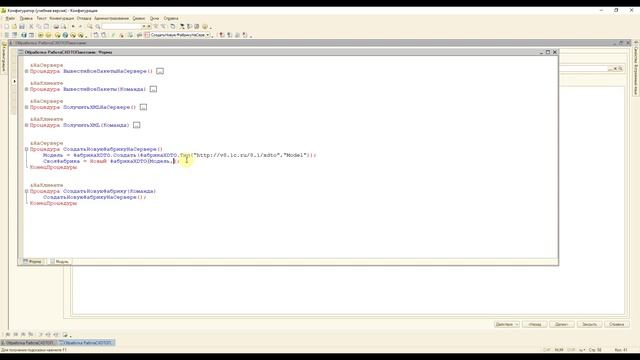This screenshot has height=360, width=640.
Task: Click the Далее button
Action: click(x=562, y=324)
